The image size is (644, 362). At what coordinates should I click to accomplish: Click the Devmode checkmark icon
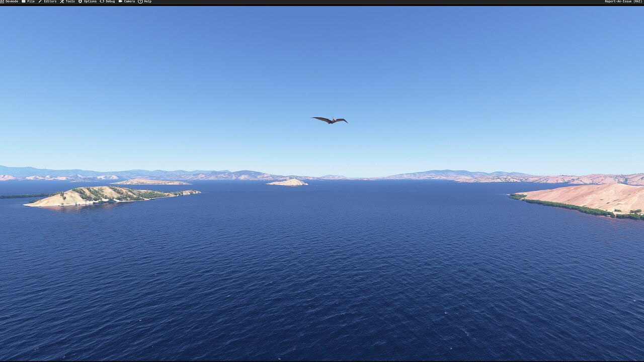tap(2, 2)
